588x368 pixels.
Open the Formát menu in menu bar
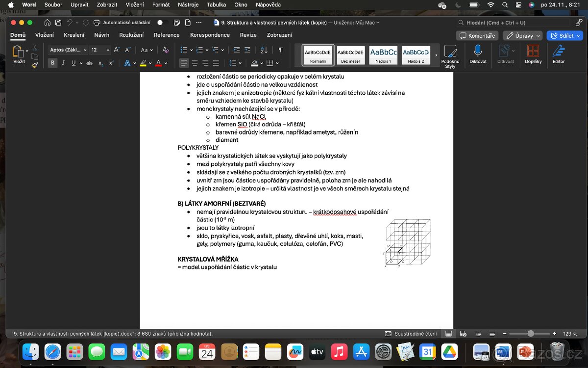161,4
